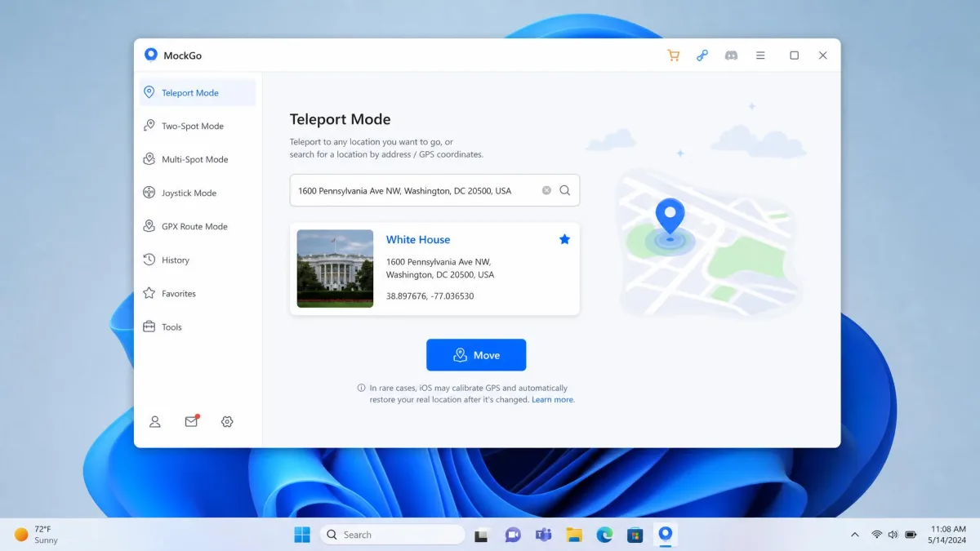Click the search magnifier icon

(x=565, y=190)
